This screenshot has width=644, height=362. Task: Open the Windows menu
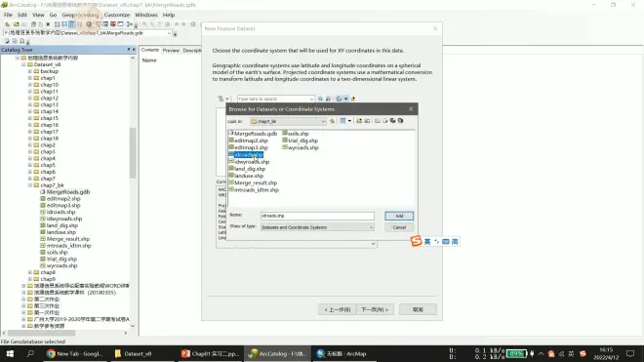(146, 15)
